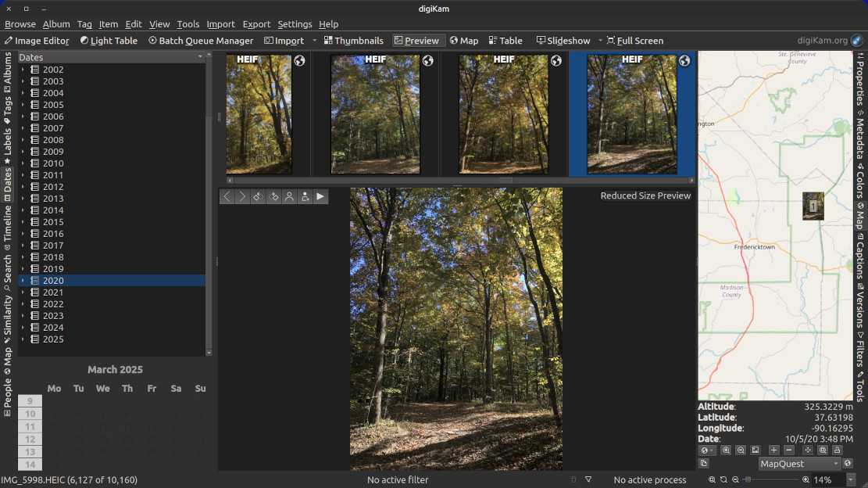Viewport: 868px width, 488px height.
Task: Rotate the preview image right
Action: point(273,196)
